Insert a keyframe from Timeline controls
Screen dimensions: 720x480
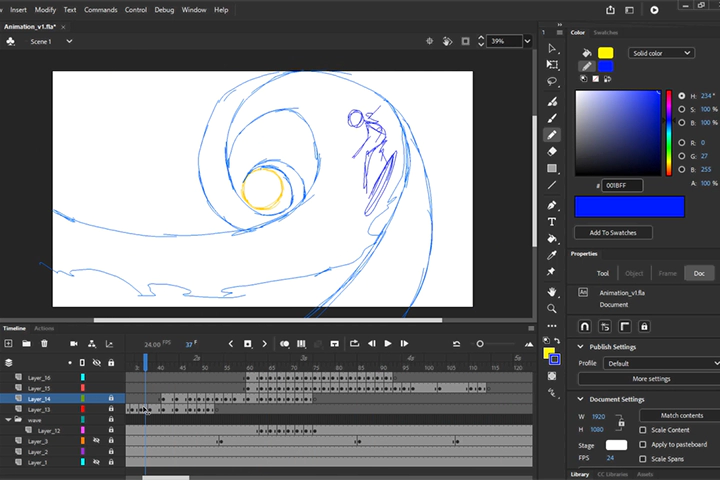coord(248,344)
